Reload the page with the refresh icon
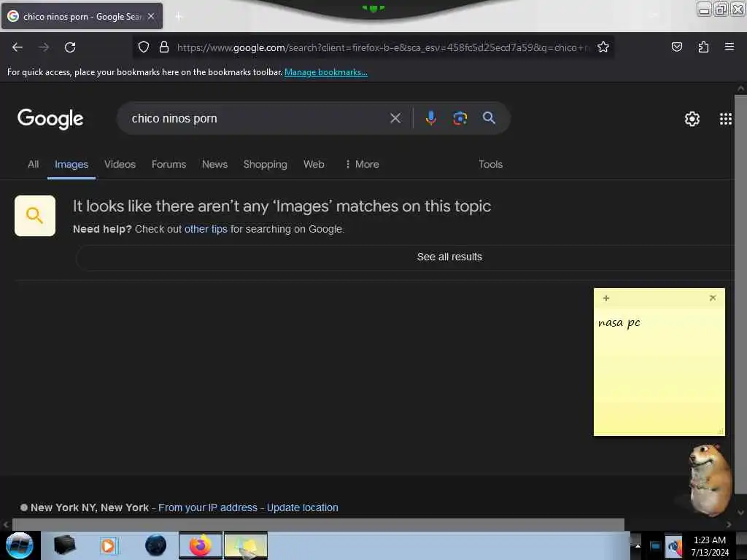 [70, 47]
